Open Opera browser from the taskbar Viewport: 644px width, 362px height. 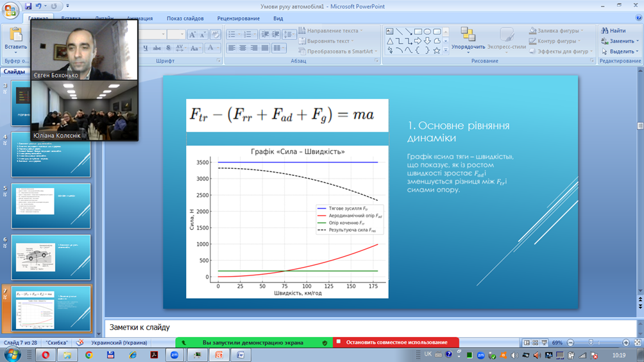point(46,355)
